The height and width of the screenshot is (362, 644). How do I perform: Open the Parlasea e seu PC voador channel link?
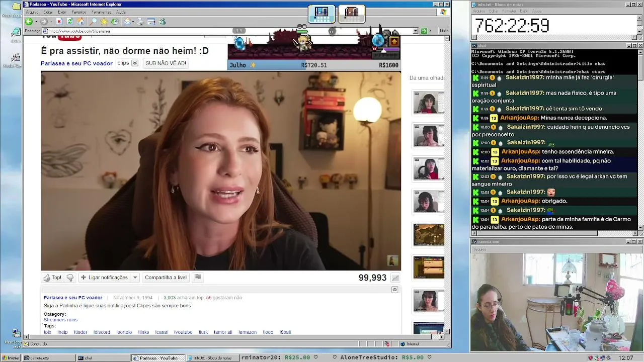(76, 63)
